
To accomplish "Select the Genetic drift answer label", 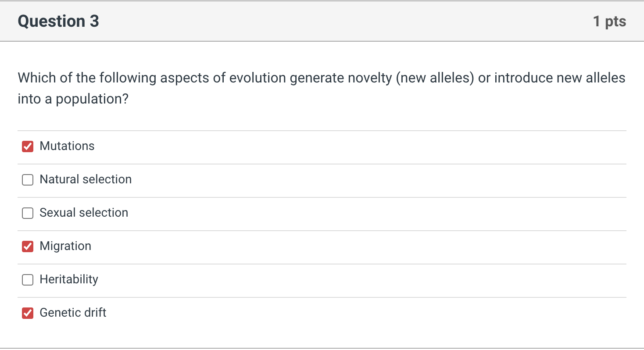I will pos(73,313).
